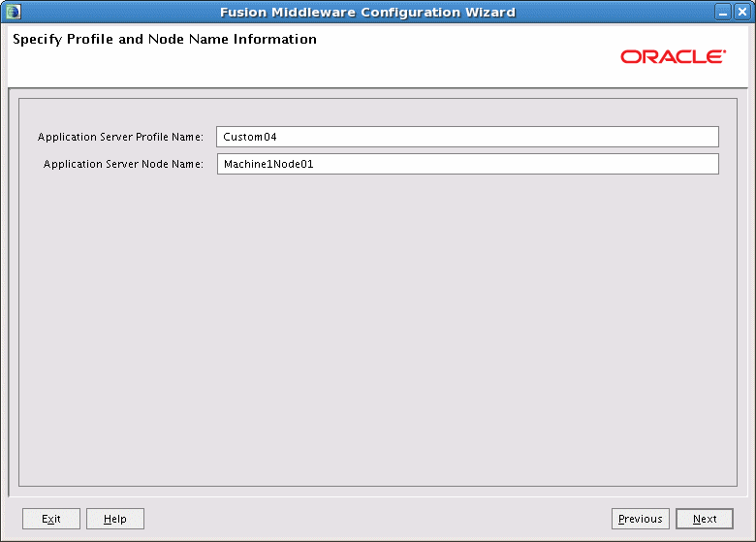Open Help for this wizard page
Viewport: 756px width, 542px height.
pos(115,519)
